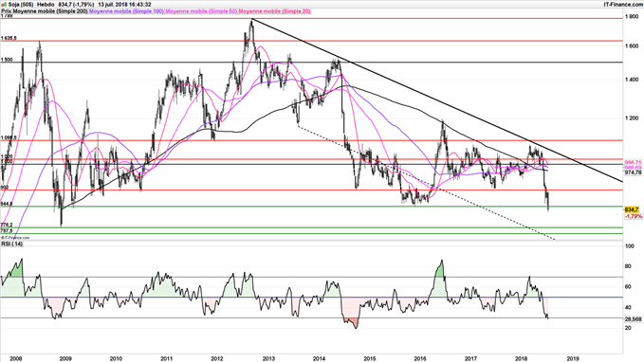644x362 pixels.
Task: Click the yellow 834,7 current price tag
Action: tap(632, 209)
